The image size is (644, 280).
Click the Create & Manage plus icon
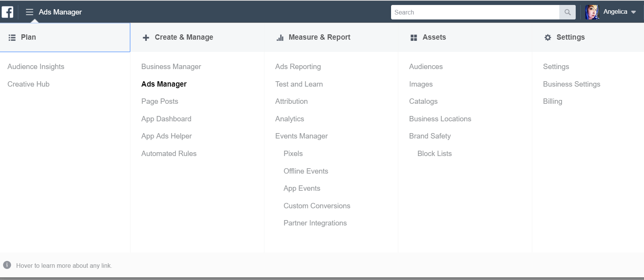(146, 37)
